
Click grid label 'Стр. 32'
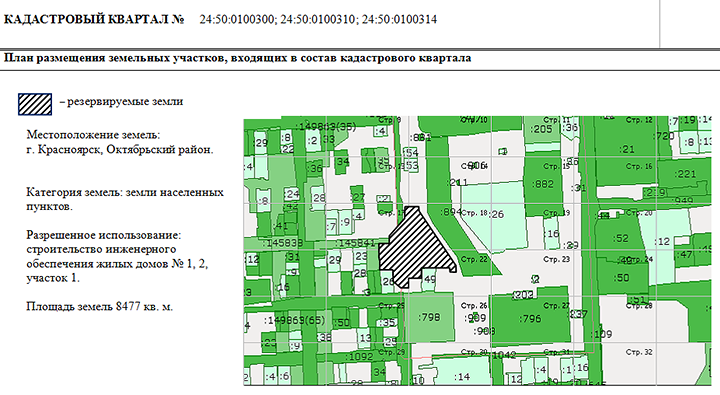639,352
